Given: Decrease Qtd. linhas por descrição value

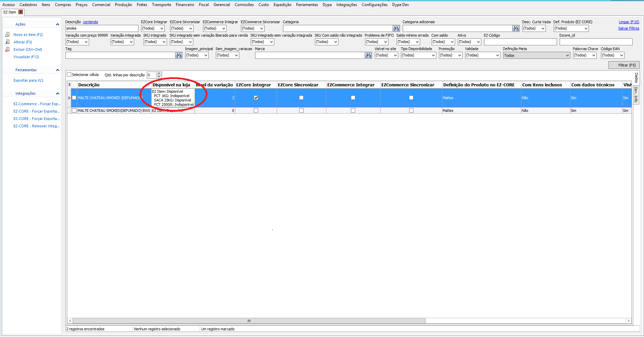Looking at the screenshot, I should click(159, 77).
